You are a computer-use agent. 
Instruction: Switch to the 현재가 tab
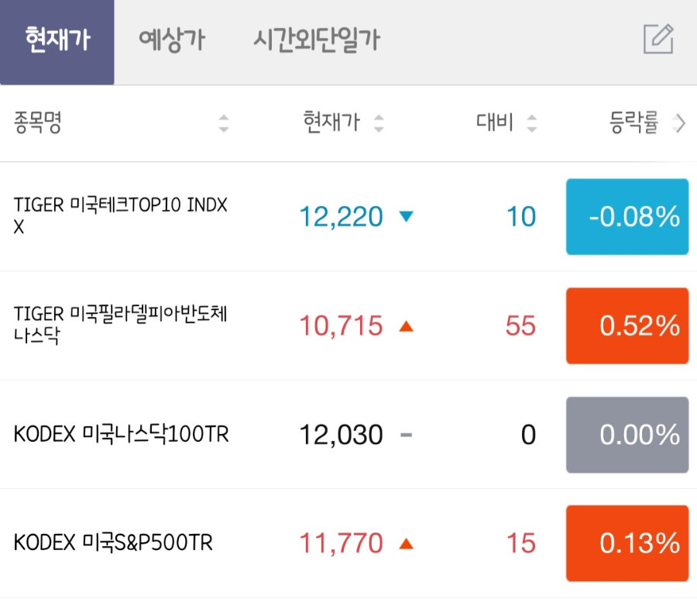click(x=57, y=43)
